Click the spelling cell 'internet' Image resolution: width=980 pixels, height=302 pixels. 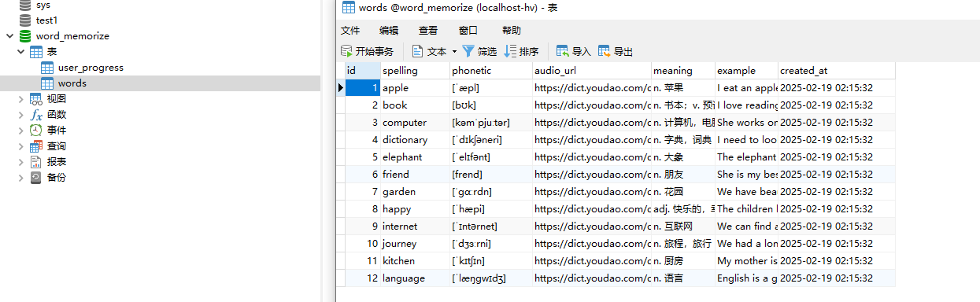click(415, 226)
